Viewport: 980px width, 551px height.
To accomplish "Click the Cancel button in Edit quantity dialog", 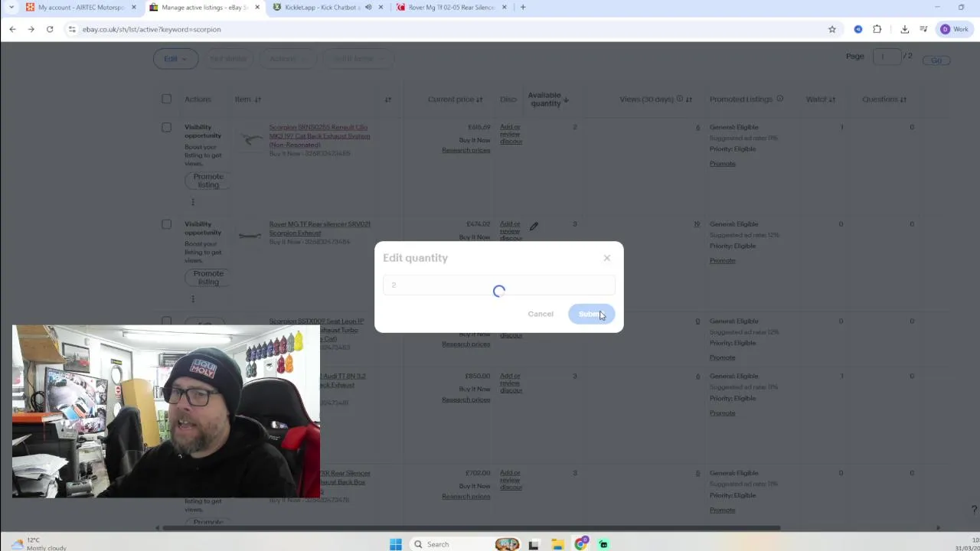I will (541, 314).
